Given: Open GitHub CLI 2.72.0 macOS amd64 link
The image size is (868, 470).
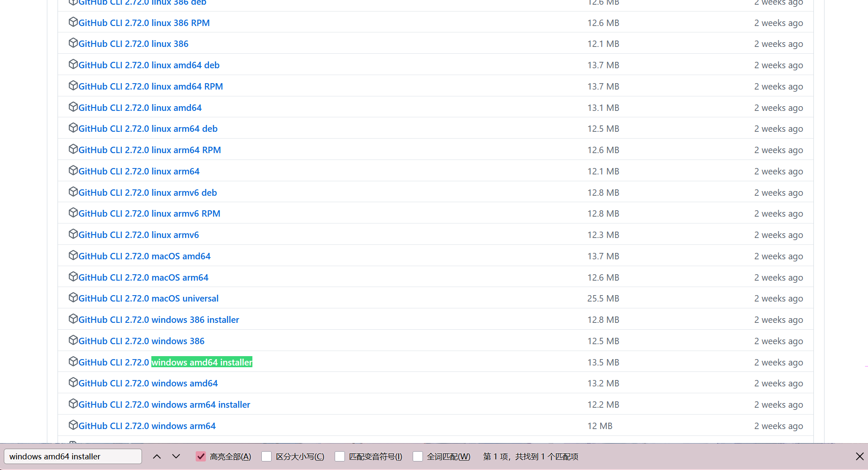Looking at the screenshot, I should [x=145, y=256].
